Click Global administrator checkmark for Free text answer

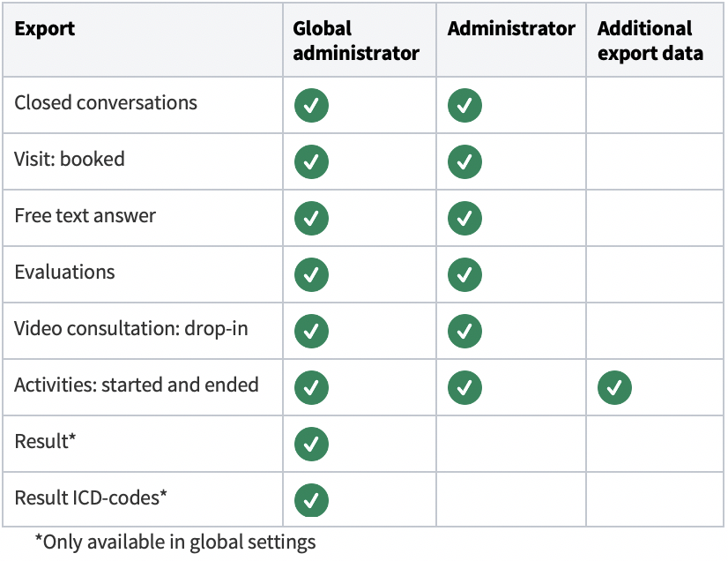point(311,219)
